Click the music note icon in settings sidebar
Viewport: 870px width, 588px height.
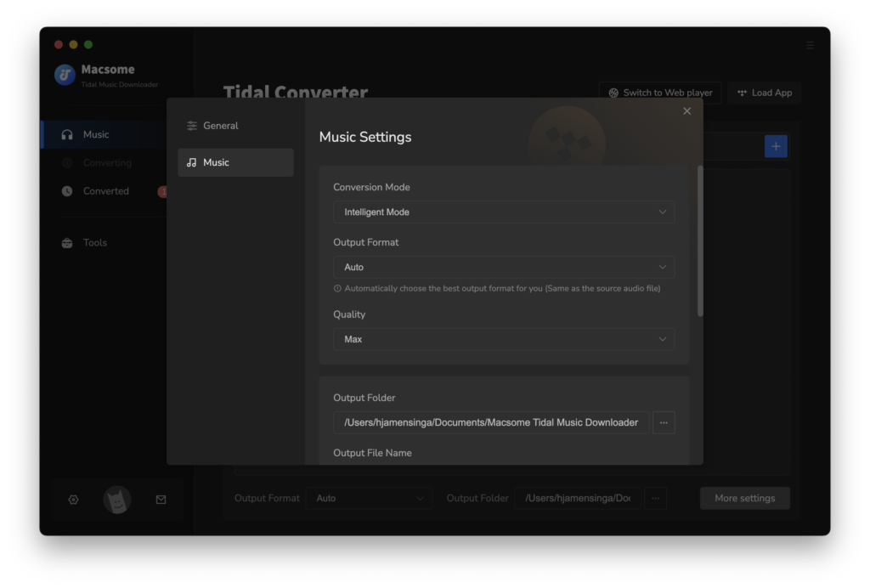[x=192, y=162]
